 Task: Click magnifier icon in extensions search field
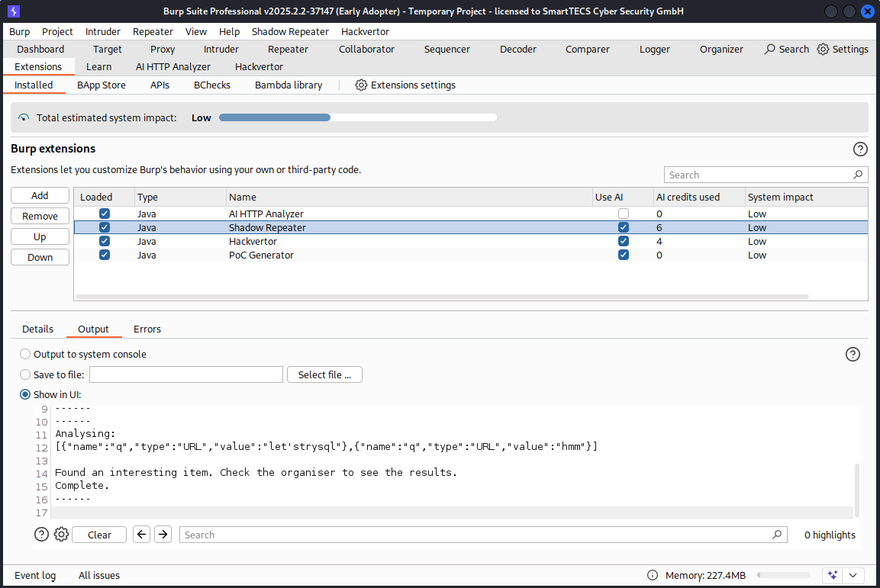tap(858, 175)
